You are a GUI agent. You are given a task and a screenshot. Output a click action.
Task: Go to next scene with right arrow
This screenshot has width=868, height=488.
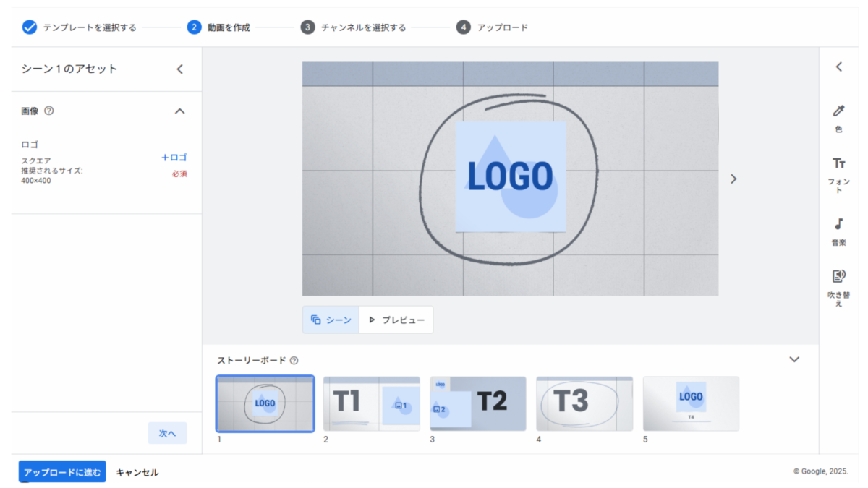pos(733,179)
